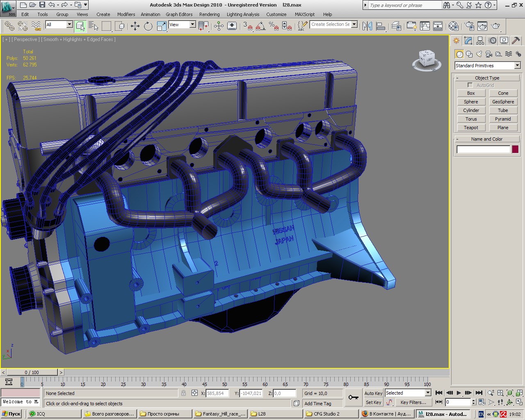The image size is (525, 420).
Task: Enable the AutoGrid checkbox
Action: point(470,85)
